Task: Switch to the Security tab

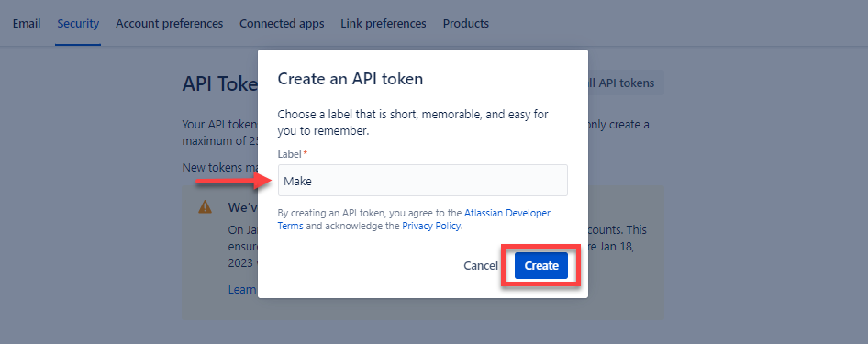Action: coord(78,24)
